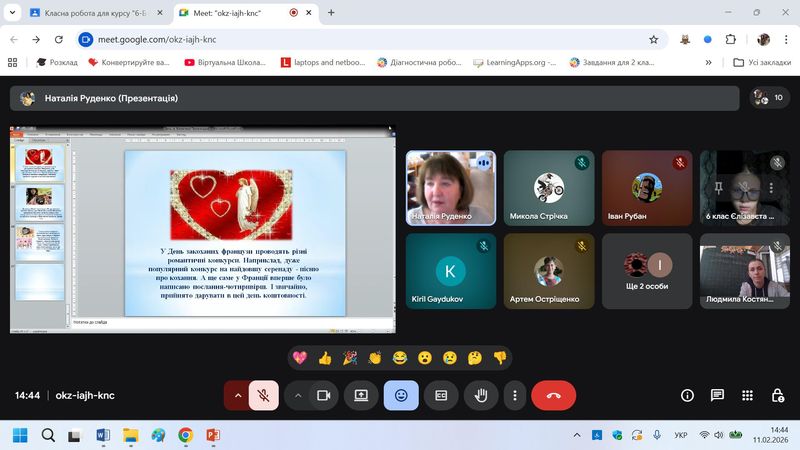
Task: Open host controls lock icon
Action: coord(776,395)
